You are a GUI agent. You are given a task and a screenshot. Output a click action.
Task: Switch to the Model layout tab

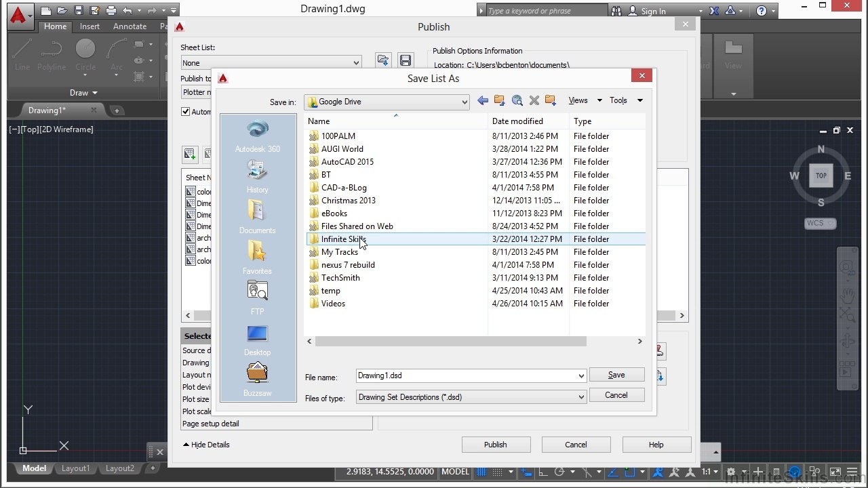coord(35,468)
